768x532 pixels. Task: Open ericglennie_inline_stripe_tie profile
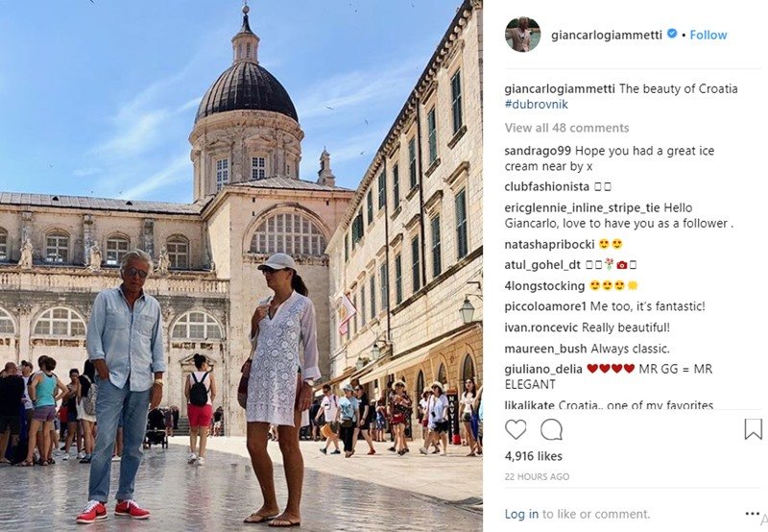click(x=582, y=207)
